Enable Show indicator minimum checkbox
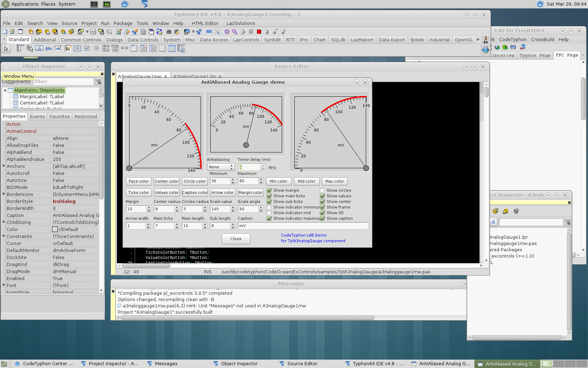The image size is (588, 368). click(269, 207)
